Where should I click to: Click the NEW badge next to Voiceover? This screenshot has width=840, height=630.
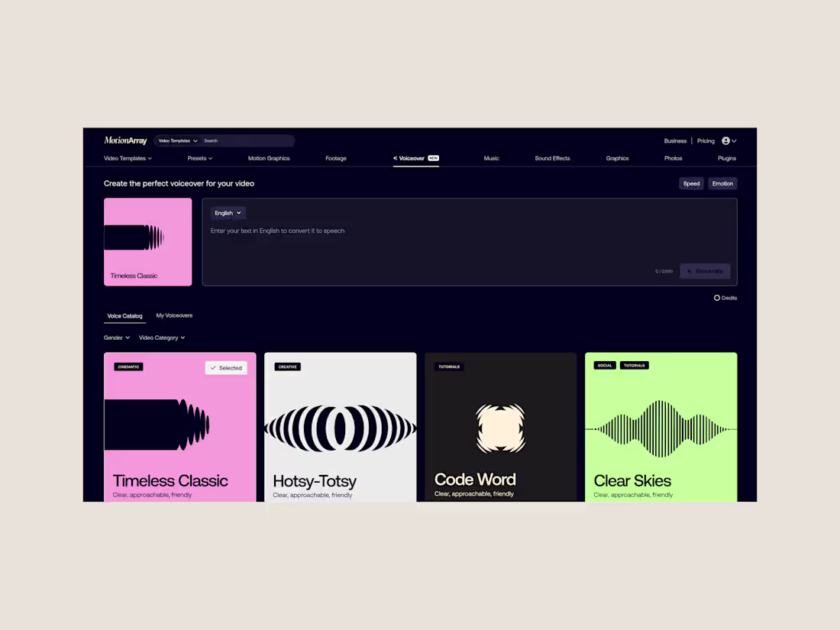[433, 158]
